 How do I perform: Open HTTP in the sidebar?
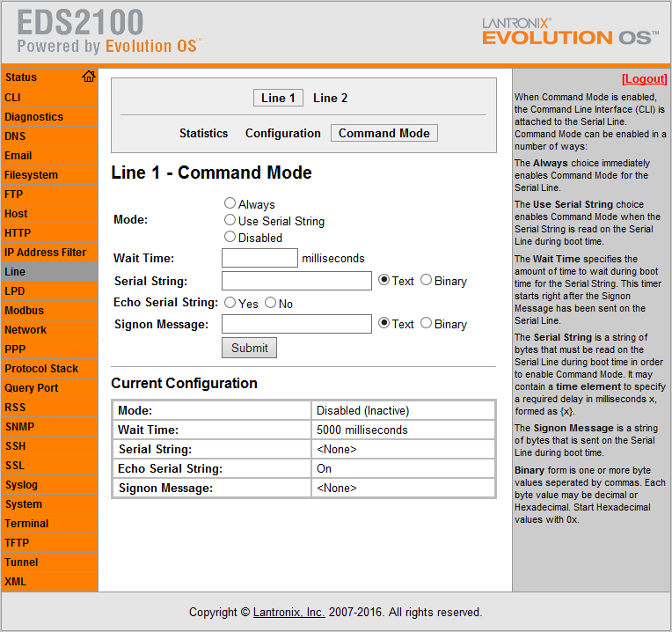[50, 233]
